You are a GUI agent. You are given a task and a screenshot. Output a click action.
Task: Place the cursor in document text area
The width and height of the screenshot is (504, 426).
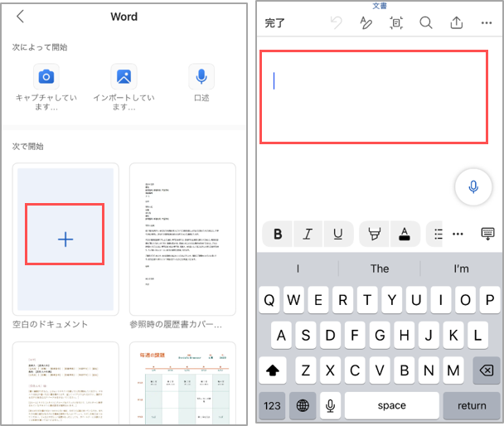[374, 97]
